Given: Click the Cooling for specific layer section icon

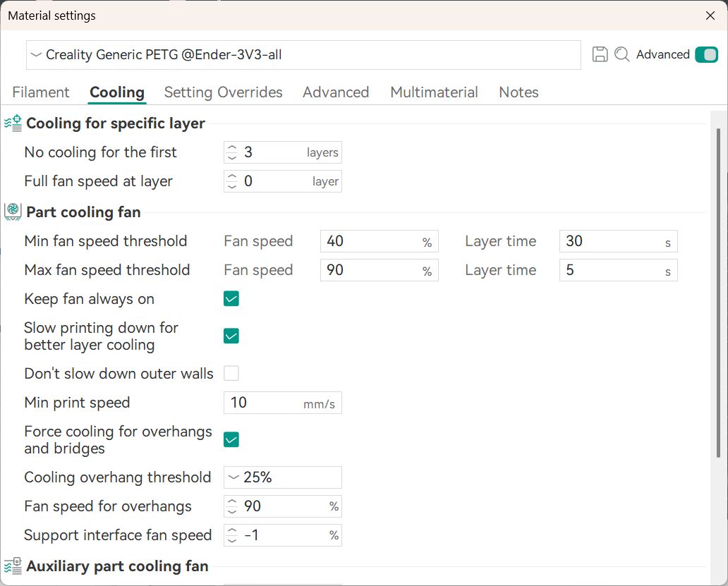Looking at the screenshot, I should click(13, 123).
